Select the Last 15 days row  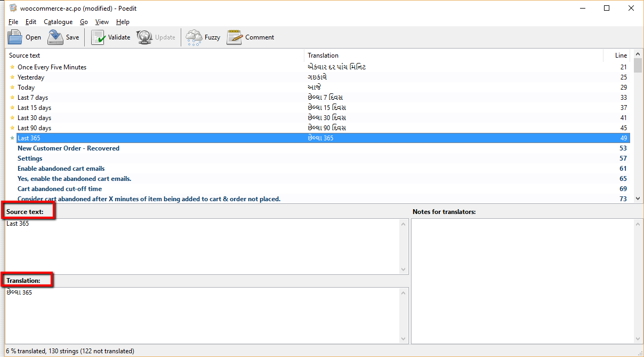[318, 108]
